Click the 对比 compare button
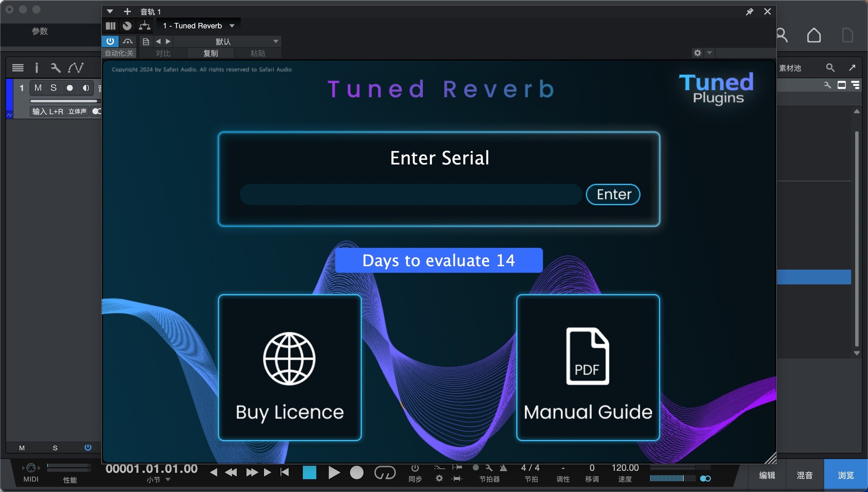The height and width of the screenshot is (492, 868). pos(163,53)
